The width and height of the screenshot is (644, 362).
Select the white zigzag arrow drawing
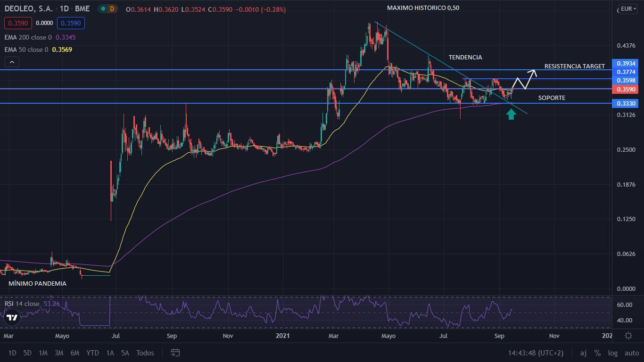pyautogui.click(x=525, y=79)
